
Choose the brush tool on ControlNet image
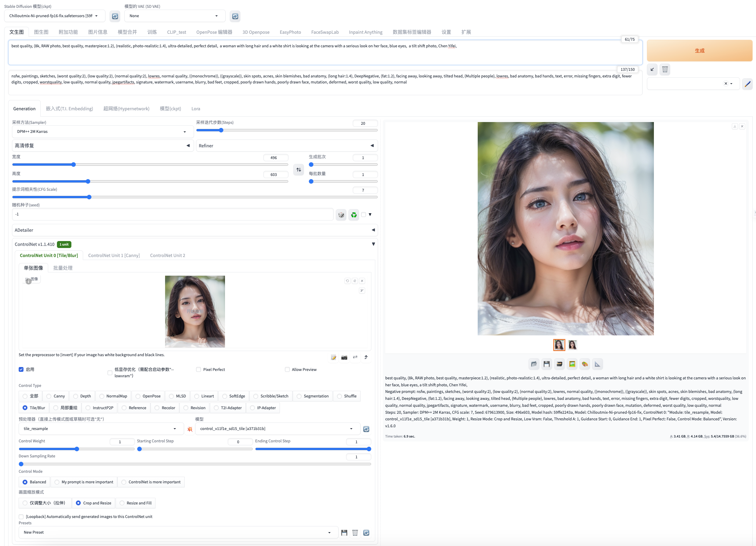(x=362, y=290)
